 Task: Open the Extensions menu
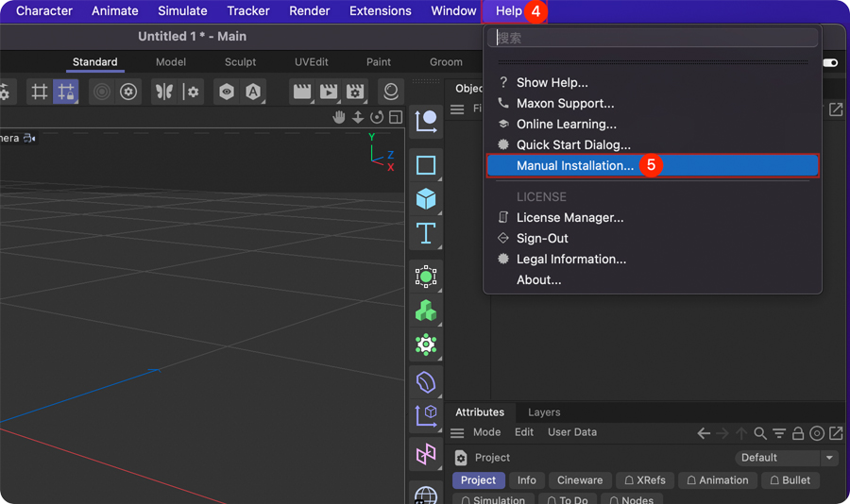pos(380,10)
